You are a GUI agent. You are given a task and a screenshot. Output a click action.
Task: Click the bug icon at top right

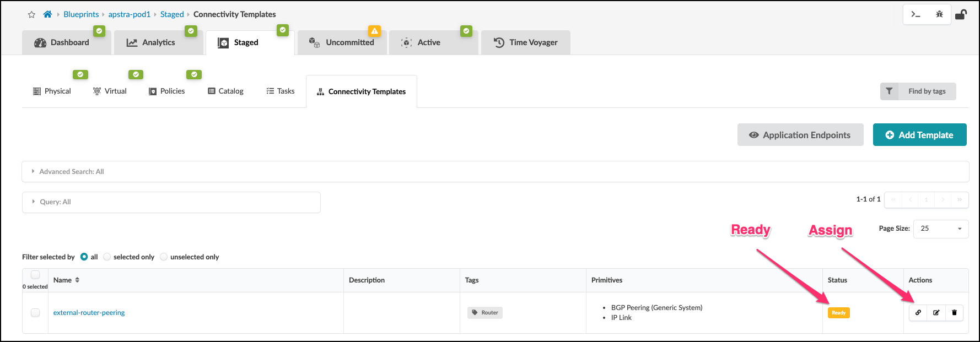point(939,14)
